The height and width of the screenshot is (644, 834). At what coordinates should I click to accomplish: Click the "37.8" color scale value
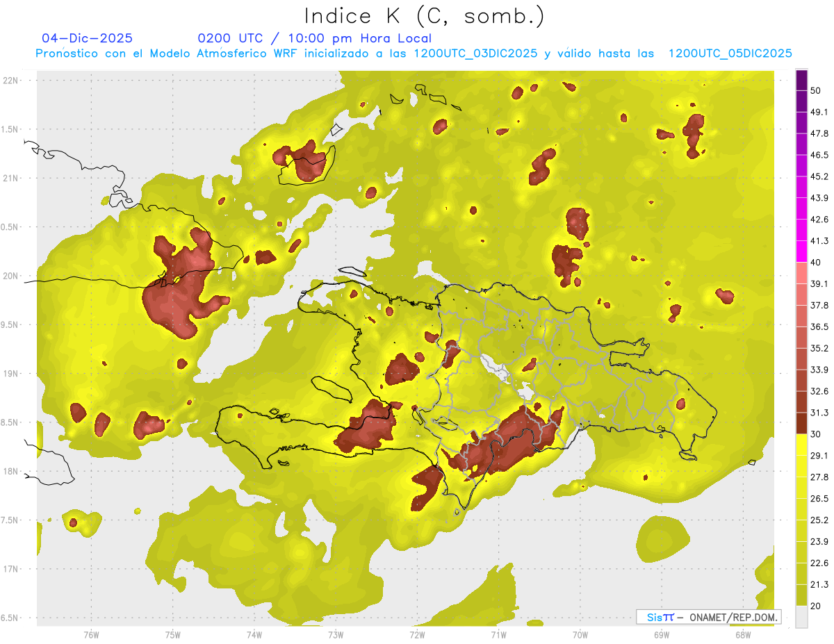coord(819,305)
